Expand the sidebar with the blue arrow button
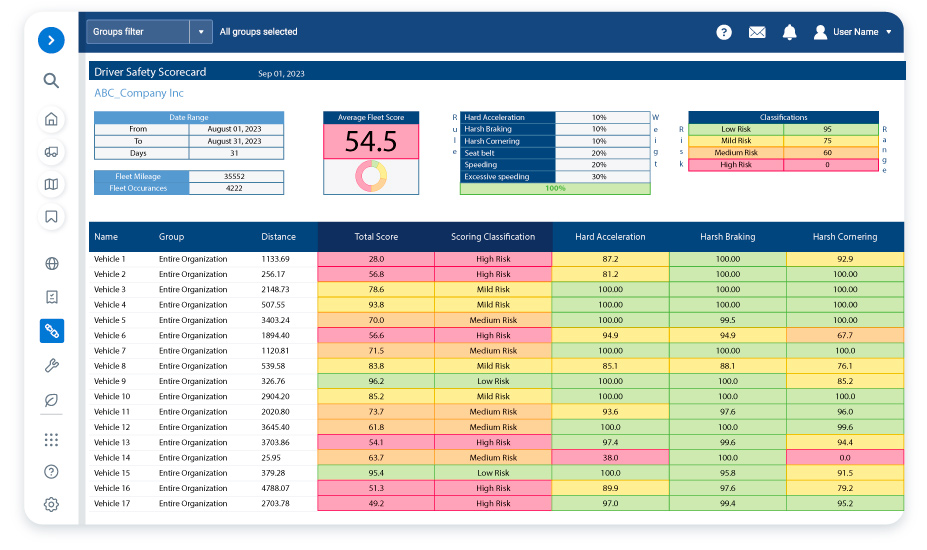 pos(51,41)
